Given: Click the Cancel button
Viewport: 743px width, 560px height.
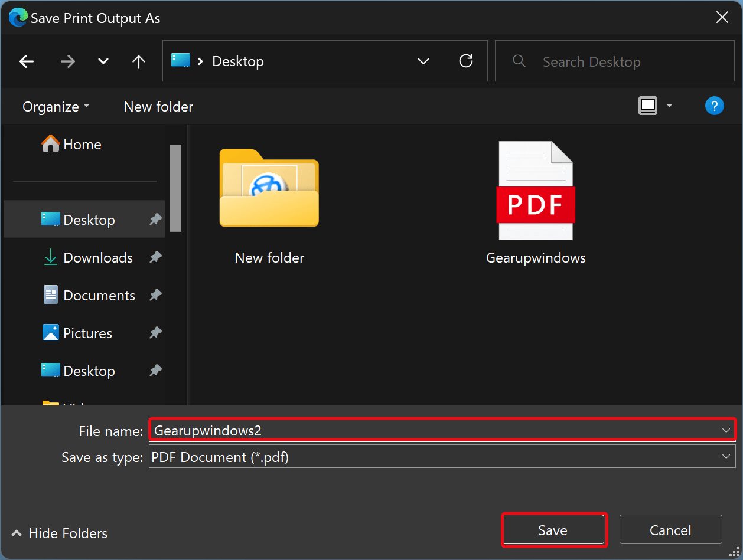Looking at the screenshot, I should (x=670, y=529).
